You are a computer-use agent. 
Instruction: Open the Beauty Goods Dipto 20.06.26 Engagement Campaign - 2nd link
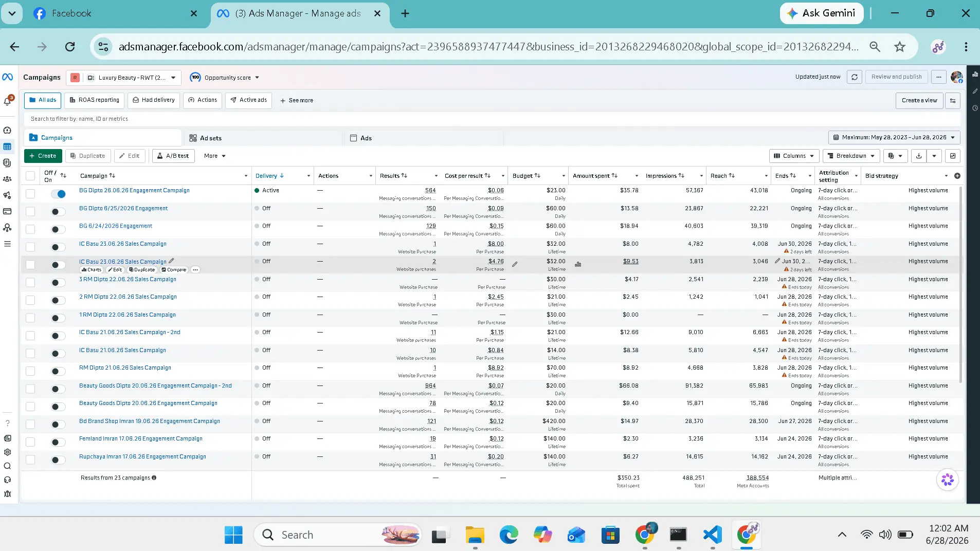(155, 385)
